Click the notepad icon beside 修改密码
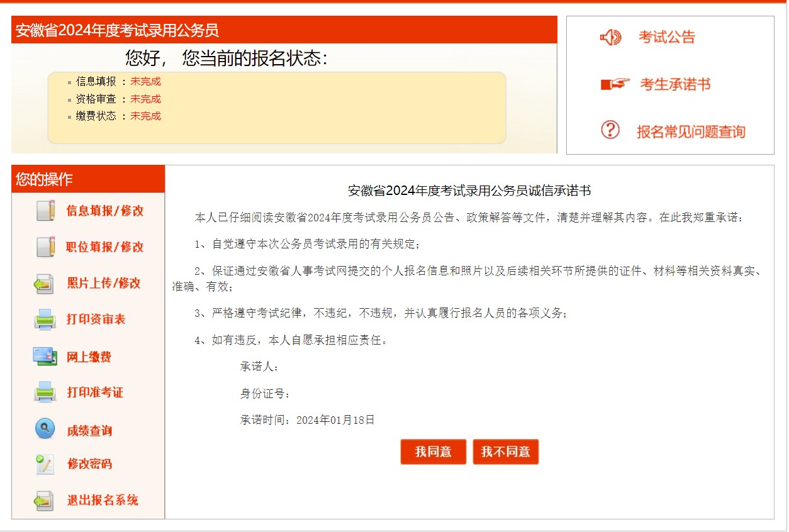The image size is (789, 532). pos(45,465)
